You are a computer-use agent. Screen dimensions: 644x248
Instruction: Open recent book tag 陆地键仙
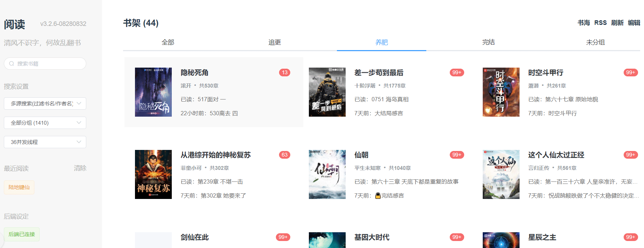(19, 187)
